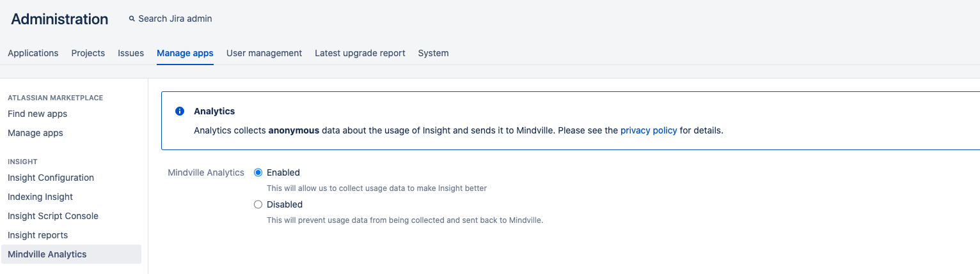View the Latest upgrade report tab
980x274 pixels.
360,53
